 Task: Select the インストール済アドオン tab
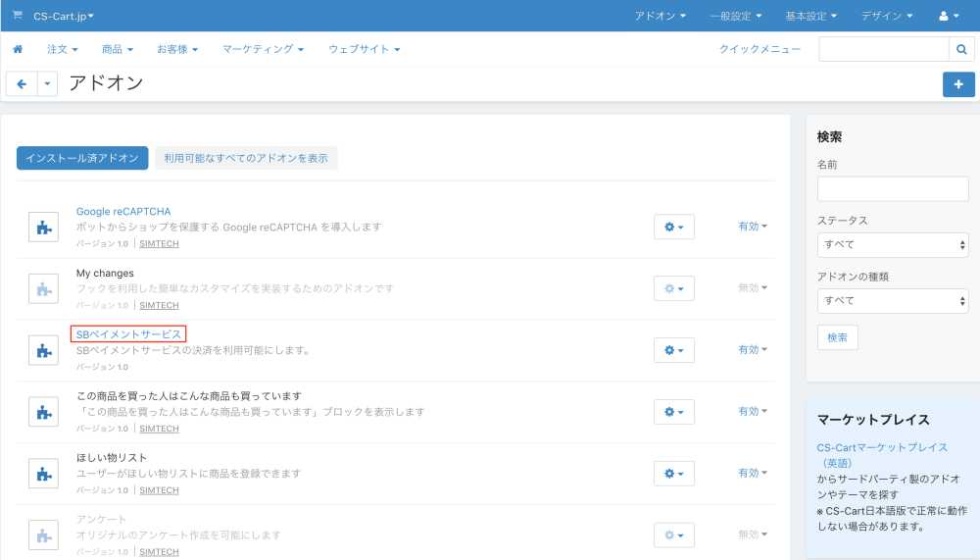tap(82, 158)
